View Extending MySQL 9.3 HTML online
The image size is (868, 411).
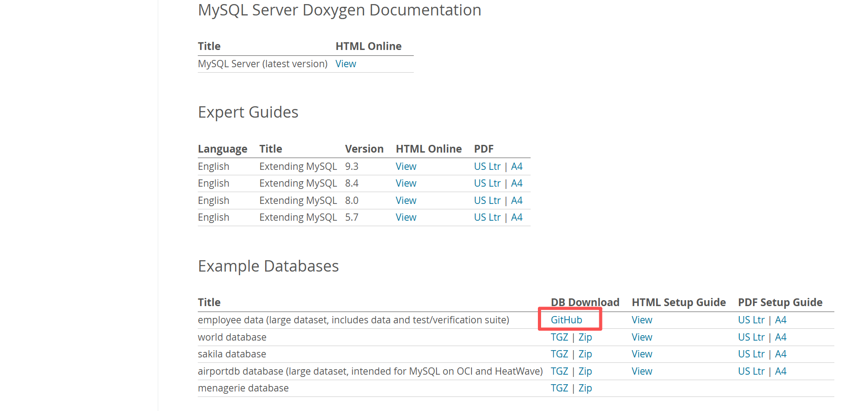pos(406,166)
